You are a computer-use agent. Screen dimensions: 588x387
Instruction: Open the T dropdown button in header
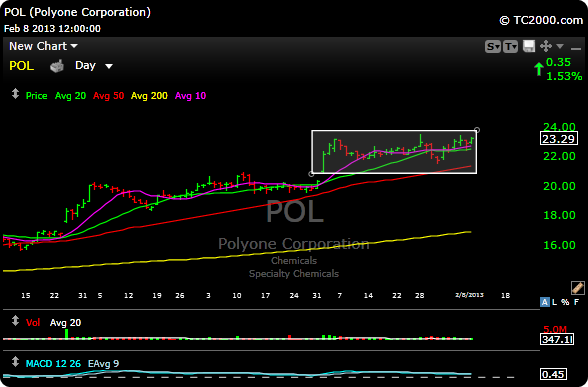[510, 46]
